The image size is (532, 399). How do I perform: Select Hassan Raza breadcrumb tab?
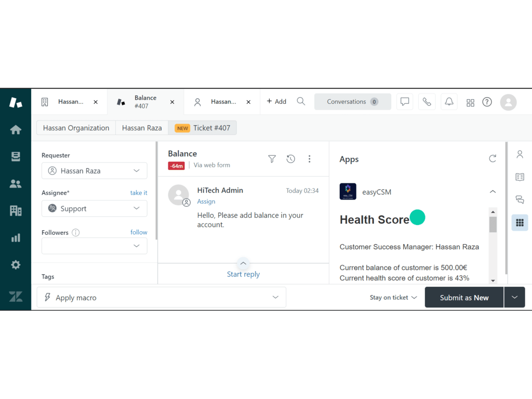pos(142,128)
